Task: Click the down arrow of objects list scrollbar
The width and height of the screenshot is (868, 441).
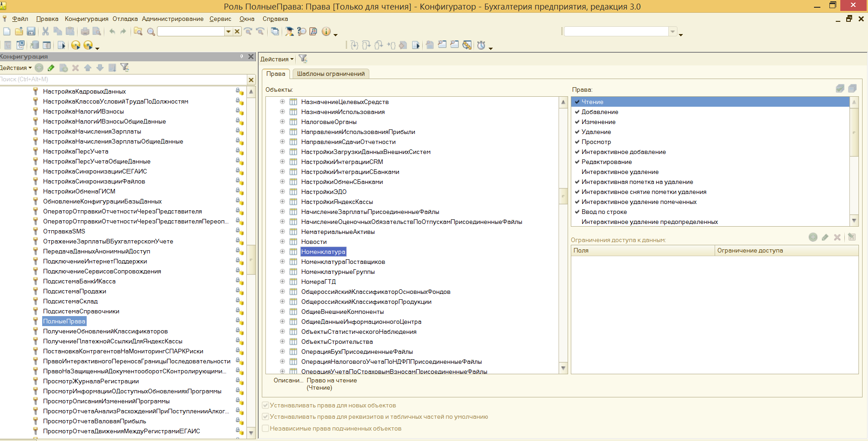Action: tap(564, 368)
